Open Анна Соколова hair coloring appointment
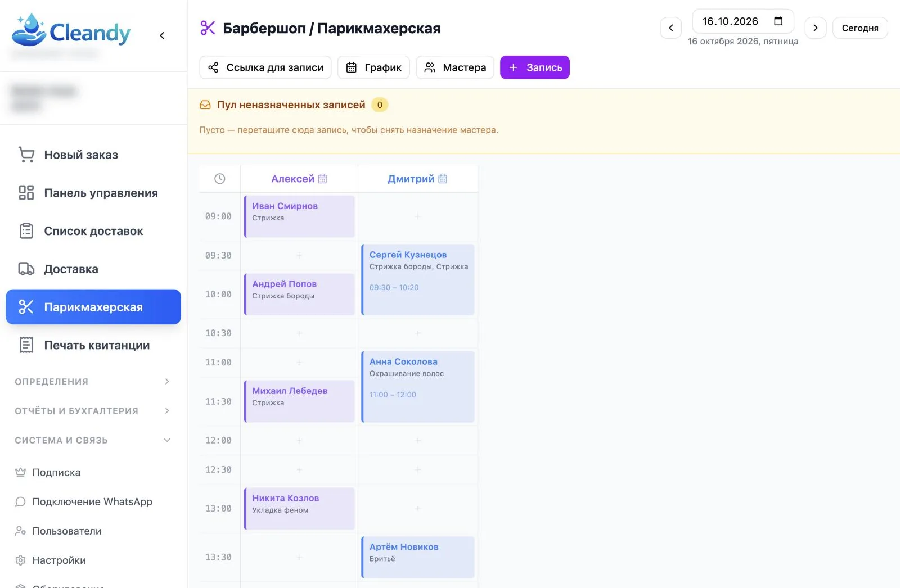This screenshot has width=900, height=588. (418, 387)
